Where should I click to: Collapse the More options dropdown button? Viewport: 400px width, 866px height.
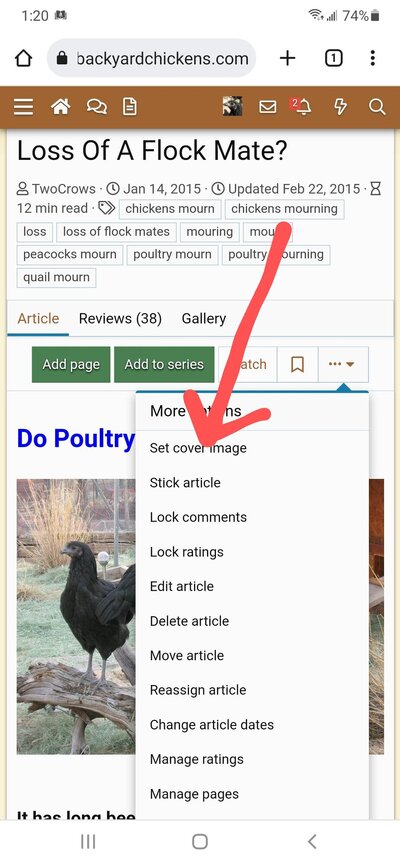(343, 365)
